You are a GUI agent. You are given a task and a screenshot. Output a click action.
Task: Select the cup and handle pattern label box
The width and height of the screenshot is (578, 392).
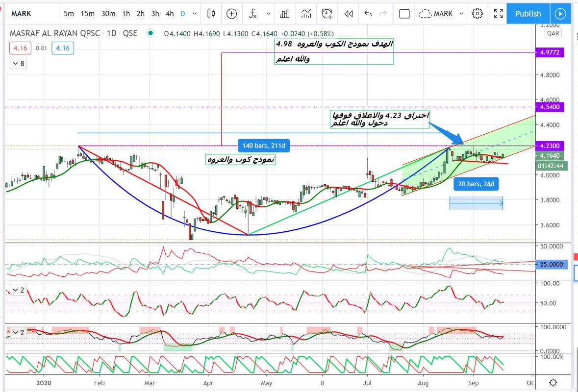[x=240, y=160]
